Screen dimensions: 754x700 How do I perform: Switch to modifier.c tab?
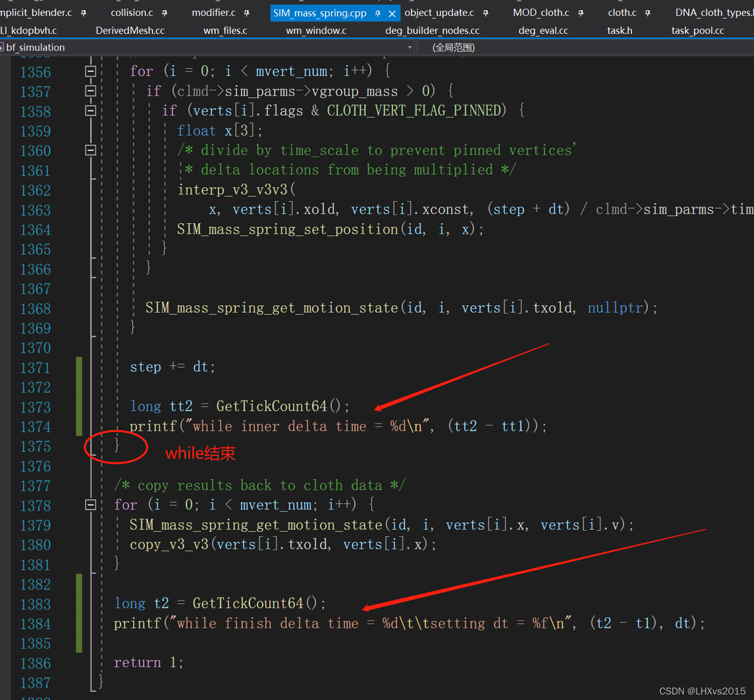pos(214,13)
